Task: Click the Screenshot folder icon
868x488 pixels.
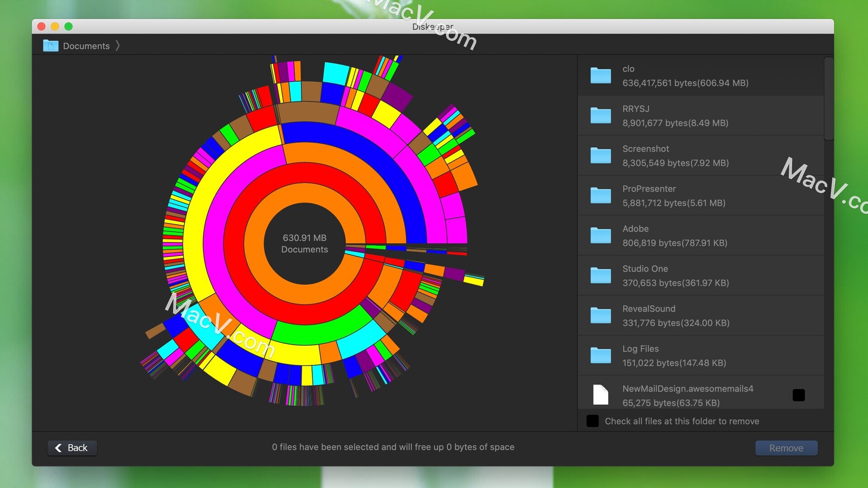Action: click(x=600, y=155)
